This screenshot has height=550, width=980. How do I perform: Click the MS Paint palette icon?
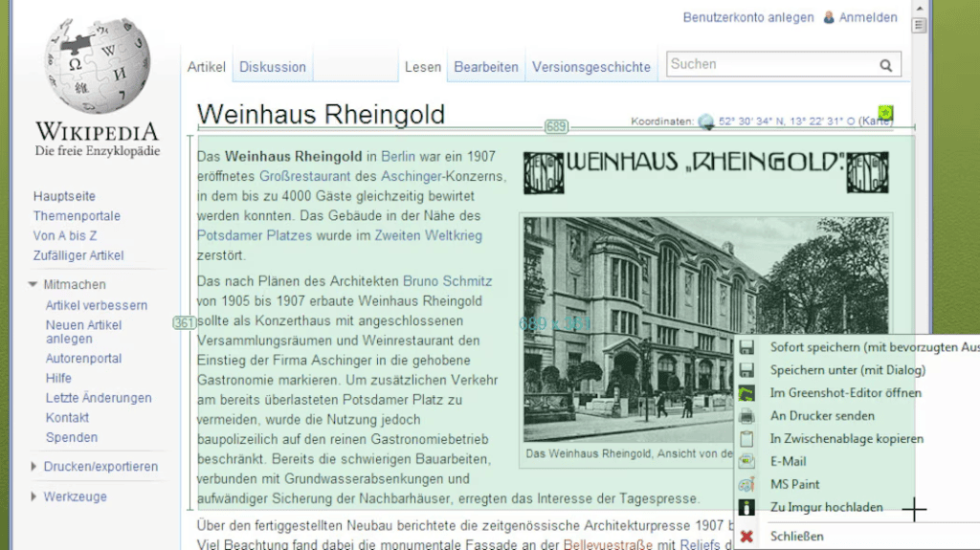click(x=746, y=485)
